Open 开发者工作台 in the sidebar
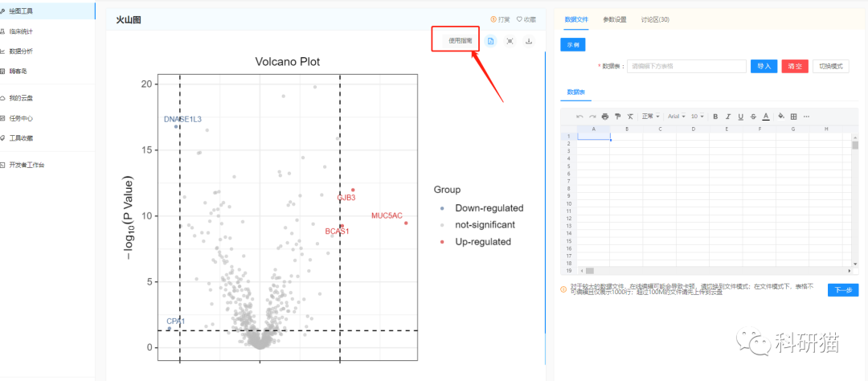868x381 pixels. pos(47,165)
